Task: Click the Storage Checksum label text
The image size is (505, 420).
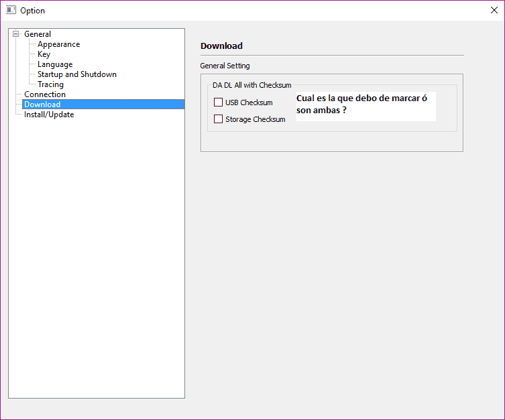Action: [256, 119]
